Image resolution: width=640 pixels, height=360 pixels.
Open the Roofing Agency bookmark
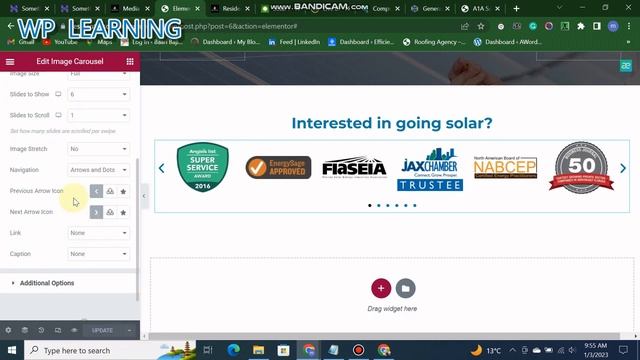[x=434, y=42]
